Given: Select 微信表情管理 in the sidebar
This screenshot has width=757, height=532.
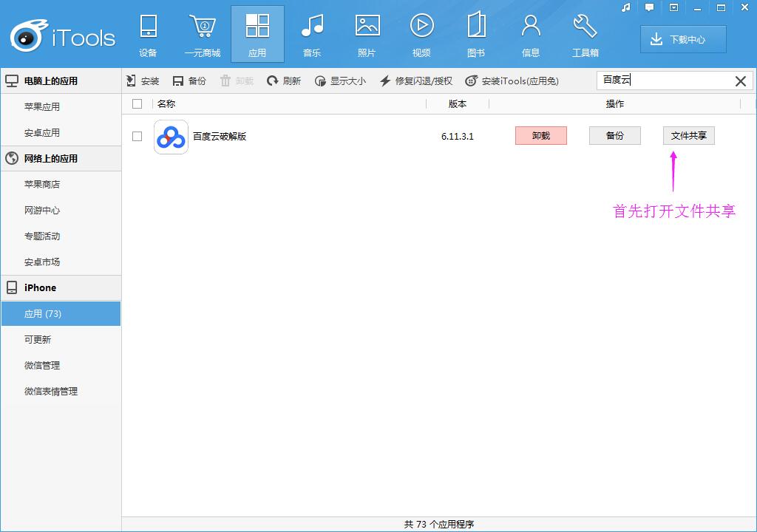Looking at the screenshot, I should [x=61, y=391].
